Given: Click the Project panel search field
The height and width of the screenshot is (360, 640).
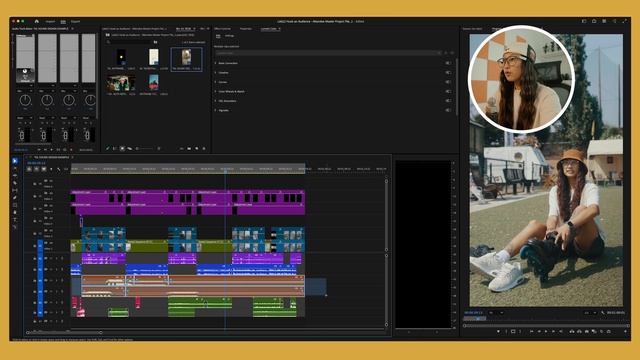Looking at the screenshot, I should point(129,42).
